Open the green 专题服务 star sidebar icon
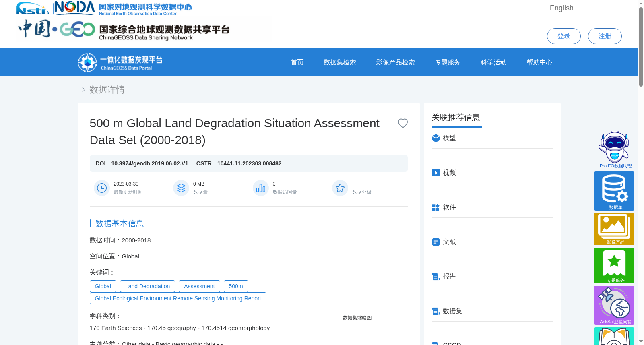This screenshot has height=345, width=644. [x=614, y=265]
